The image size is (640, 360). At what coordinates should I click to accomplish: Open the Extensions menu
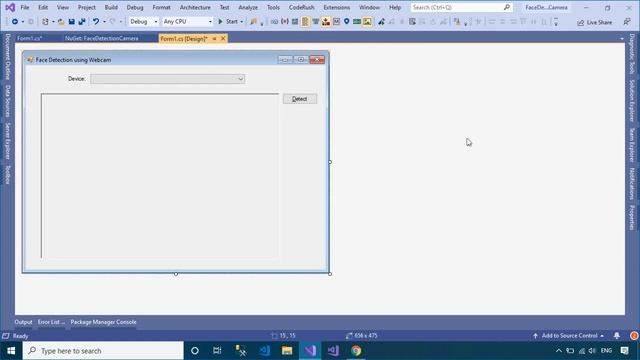pos(336,7)
